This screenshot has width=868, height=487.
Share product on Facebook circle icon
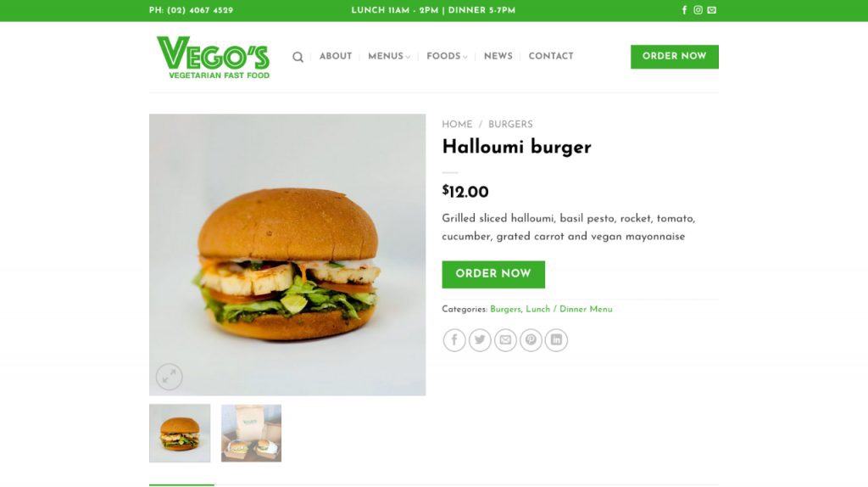coord(454,339)
